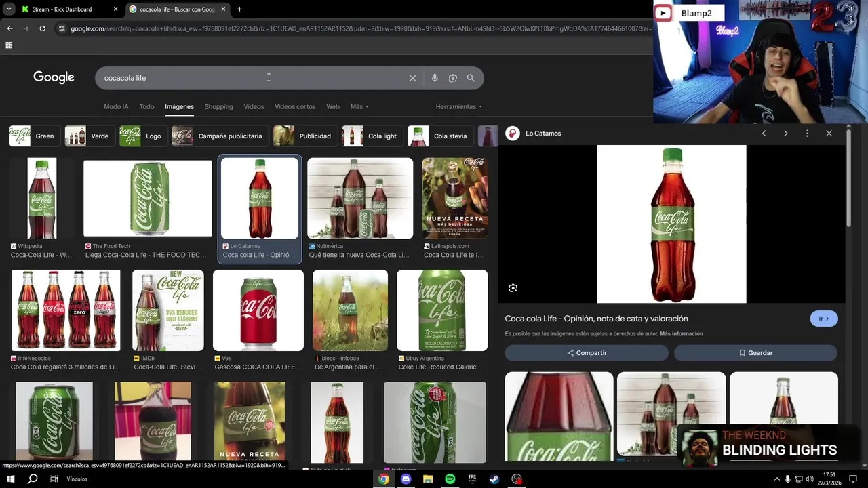Open Notimérica bottles thumbnail

(360, 198)
